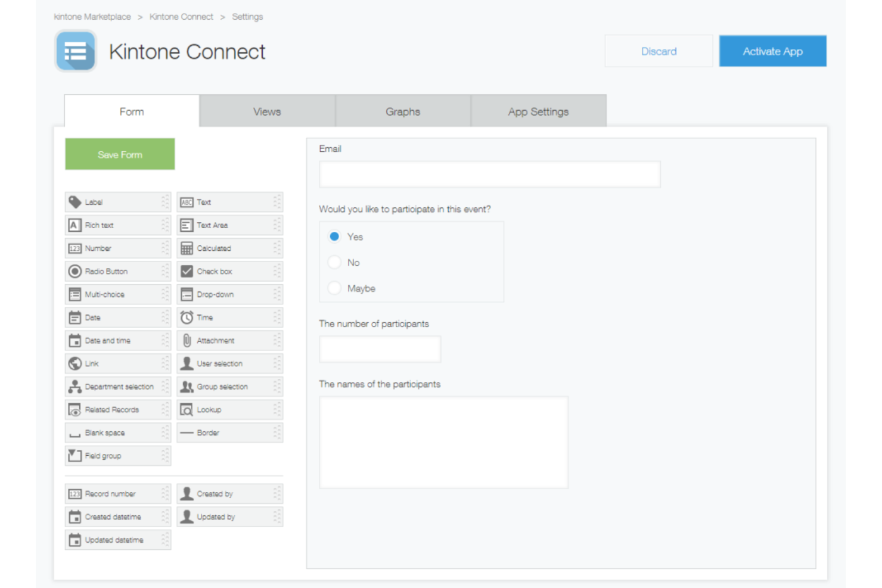Choose the Blank space icon
This screenshot has height=588, width=882.
pos(74,435)
